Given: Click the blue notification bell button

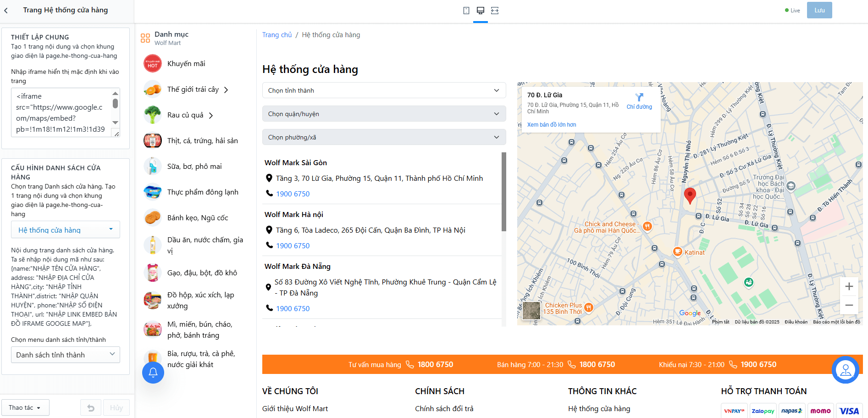Looking at the screenshot, I should point(153,372).
